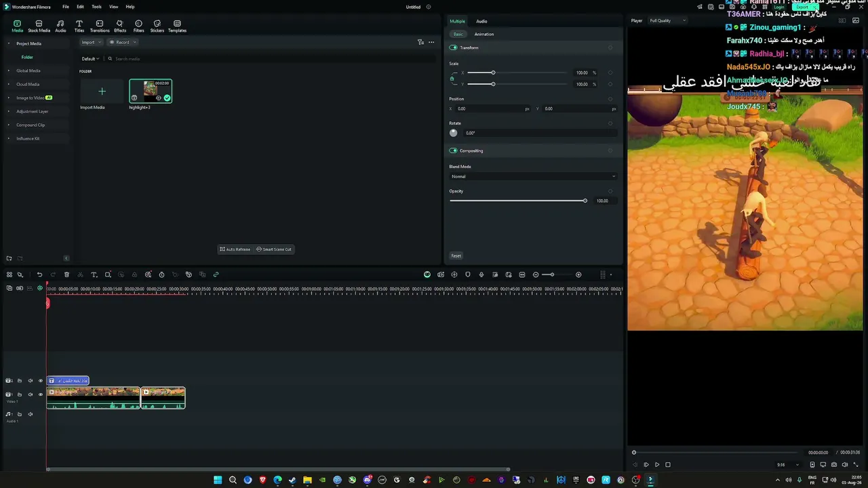
Task: Select the Crop tool in timeline toolbar
Action: 107,274
